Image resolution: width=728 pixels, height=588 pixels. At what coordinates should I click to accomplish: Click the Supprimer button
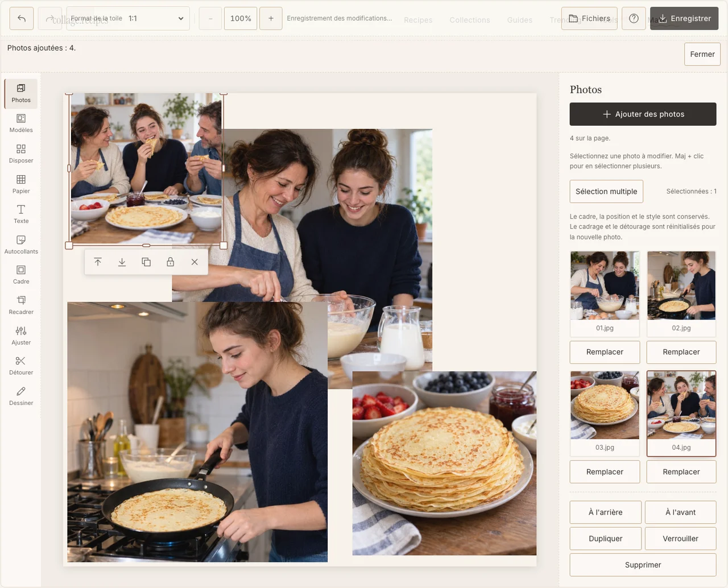pos(643,565)
